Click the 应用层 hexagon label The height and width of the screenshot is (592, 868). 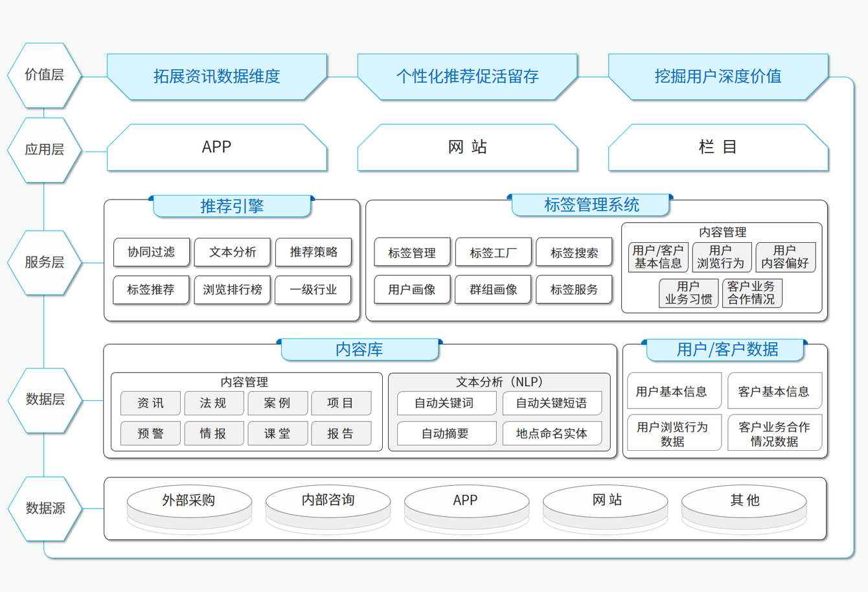click(x=45, y=150)
